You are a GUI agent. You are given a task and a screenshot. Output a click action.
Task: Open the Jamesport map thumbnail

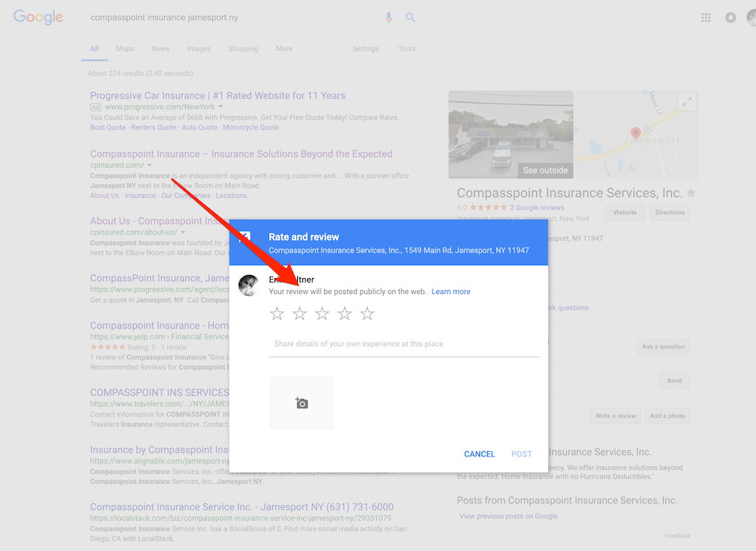point(636,135)
